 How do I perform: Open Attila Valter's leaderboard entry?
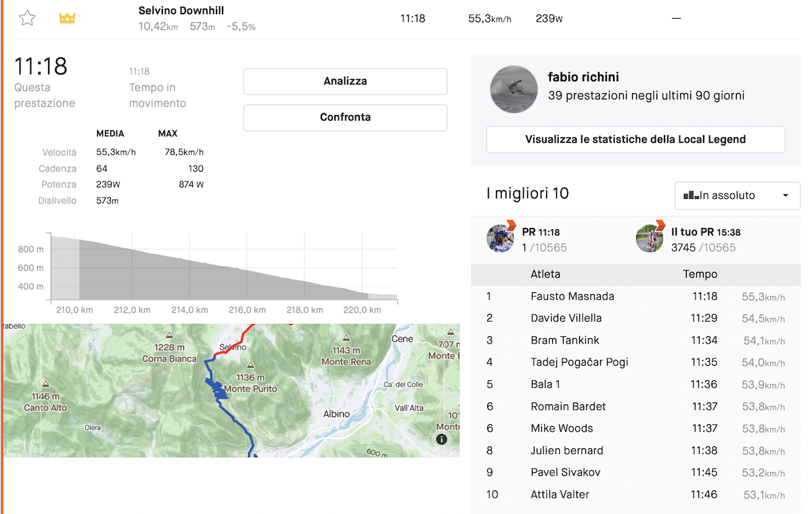[560, 494]
